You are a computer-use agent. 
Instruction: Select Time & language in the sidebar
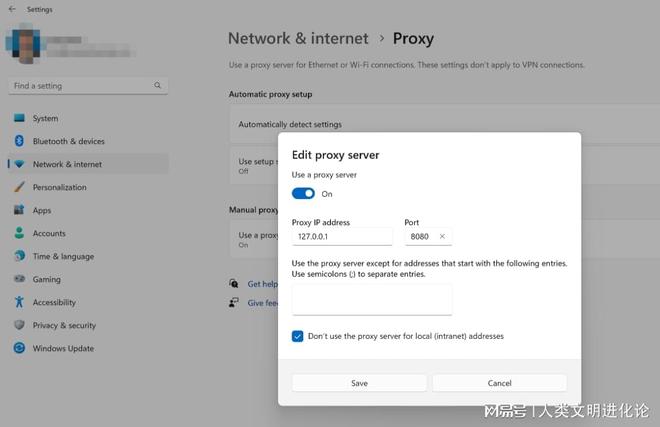(x=63, y=256)
